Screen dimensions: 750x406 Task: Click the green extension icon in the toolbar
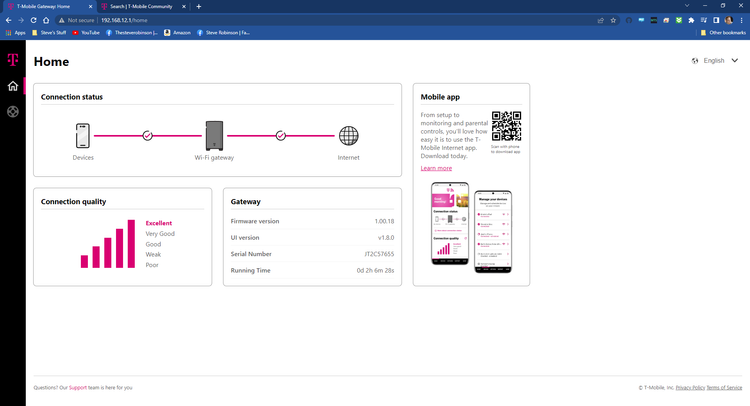click(679, 20)
